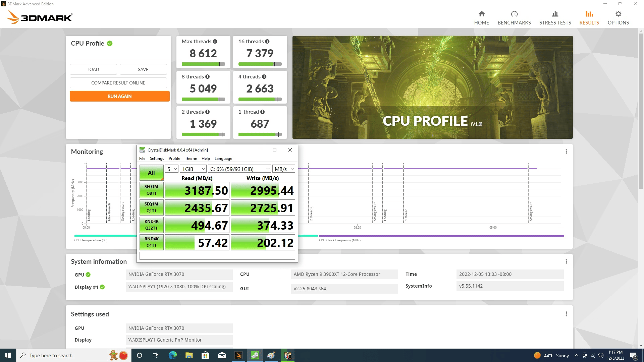Image resolution: width=644 pixels, height=362 pixels.
Task: Click COMPARE RESULT ONLINE
Action: [118, 83]
